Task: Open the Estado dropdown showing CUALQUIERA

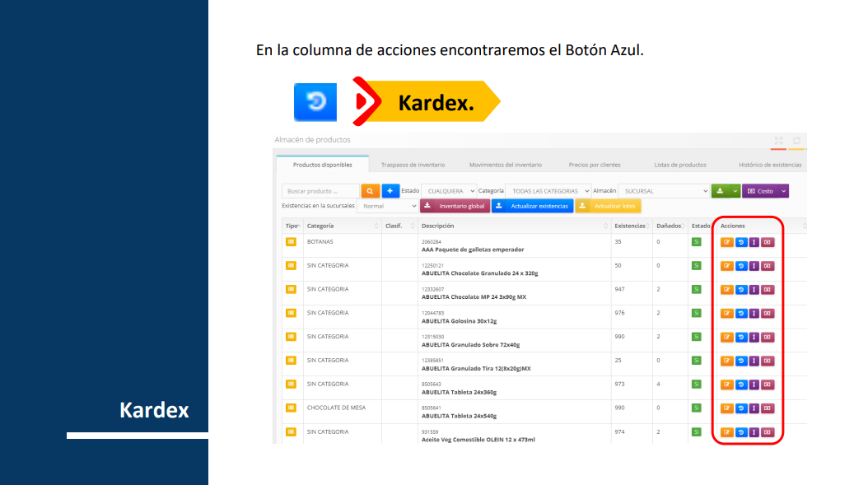Action: tap(448, 191)
